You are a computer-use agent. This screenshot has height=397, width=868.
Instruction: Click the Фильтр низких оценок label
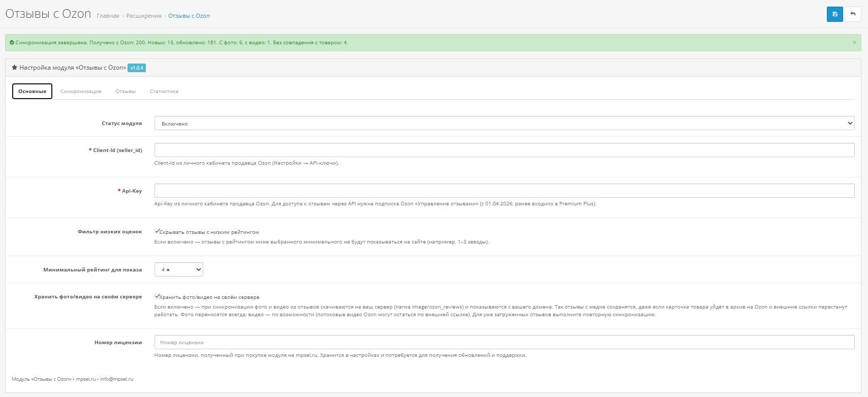point(110,232)
